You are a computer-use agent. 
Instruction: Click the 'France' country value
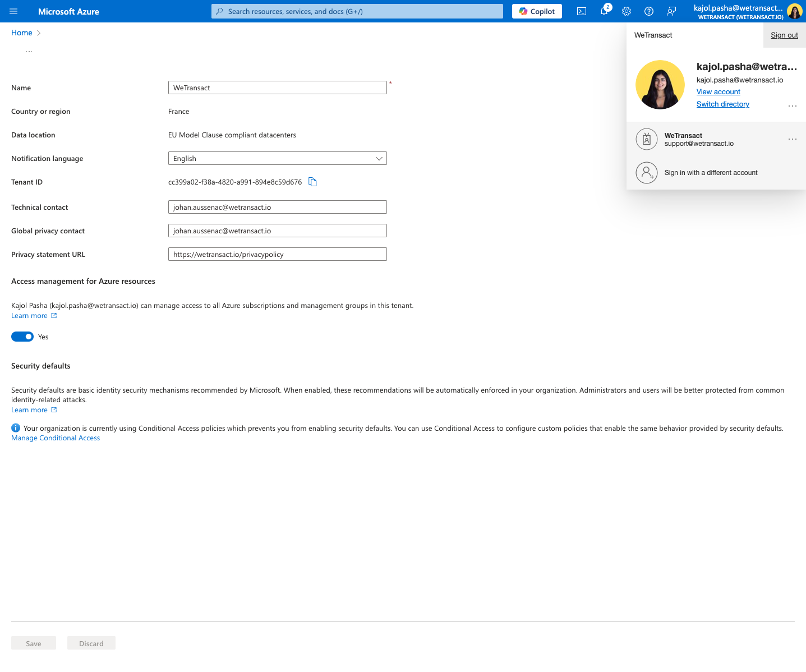179,112
